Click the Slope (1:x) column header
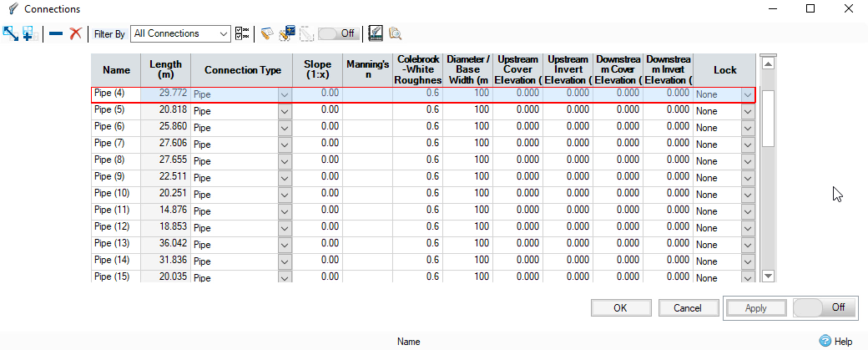Image resolution: width=868 pixels, height=350 pixels. [x=318, y=70]
